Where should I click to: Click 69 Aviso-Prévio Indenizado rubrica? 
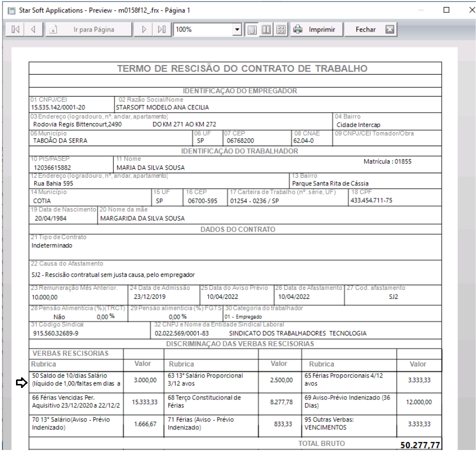point(347,401)
